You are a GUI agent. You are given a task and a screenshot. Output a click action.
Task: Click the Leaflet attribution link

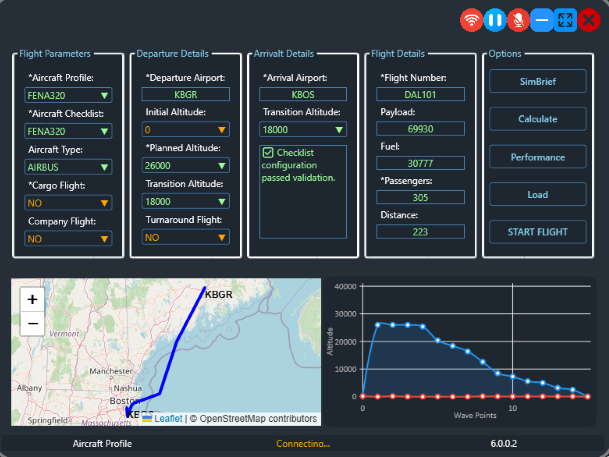tap(167, 419)
